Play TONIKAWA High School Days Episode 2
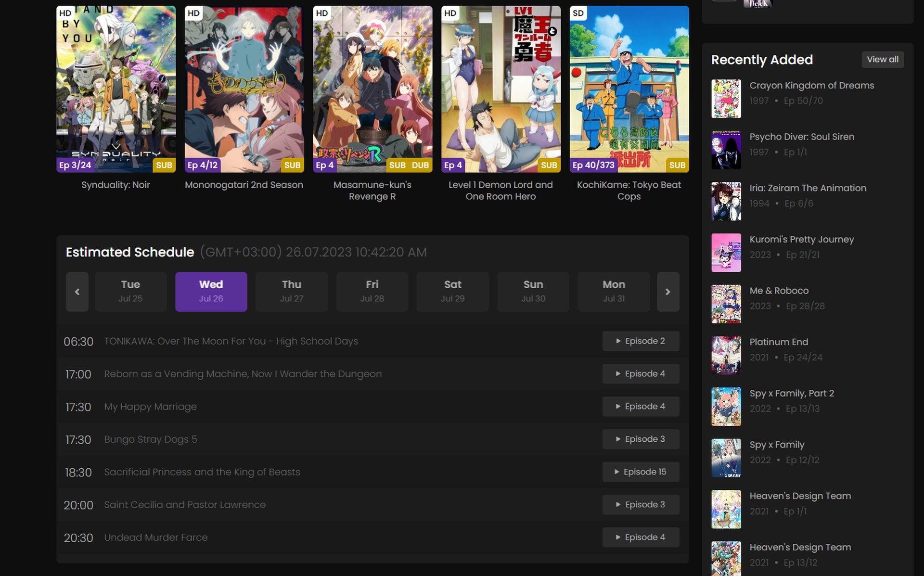This screenshot has width=924, height=576. click(641, 341)
